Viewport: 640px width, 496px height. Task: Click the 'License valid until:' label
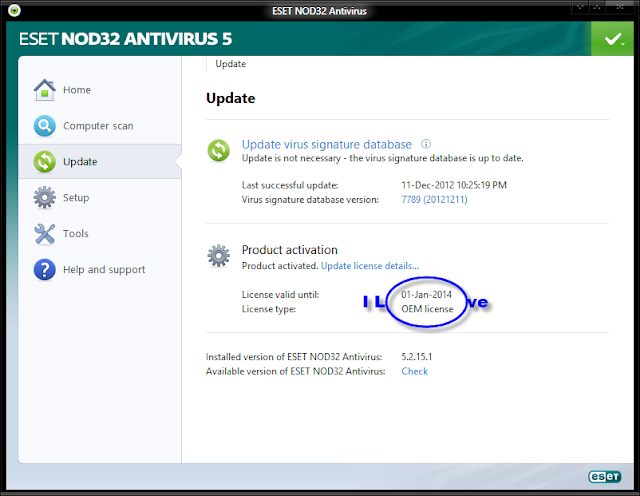(x=280, y=294)
